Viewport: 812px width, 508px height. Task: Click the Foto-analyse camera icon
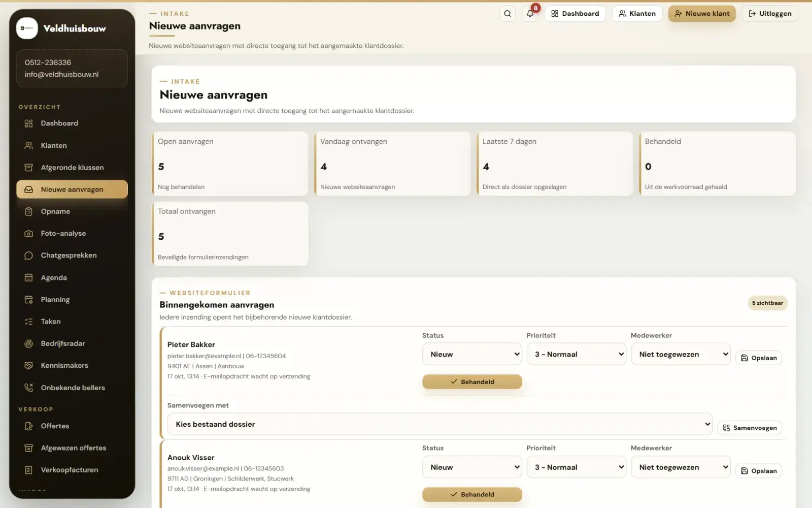pyautogui.click(x=28, y=234)
